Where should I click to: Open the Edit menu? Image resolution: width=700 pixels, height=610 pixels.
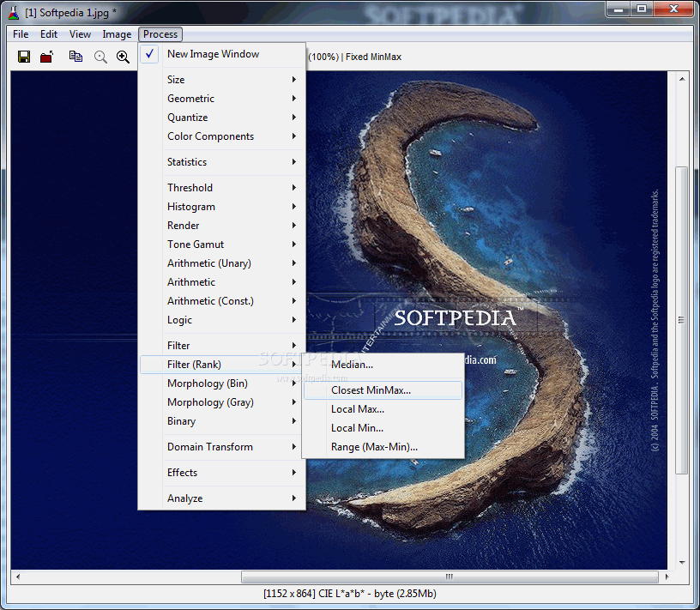point(49,34)
